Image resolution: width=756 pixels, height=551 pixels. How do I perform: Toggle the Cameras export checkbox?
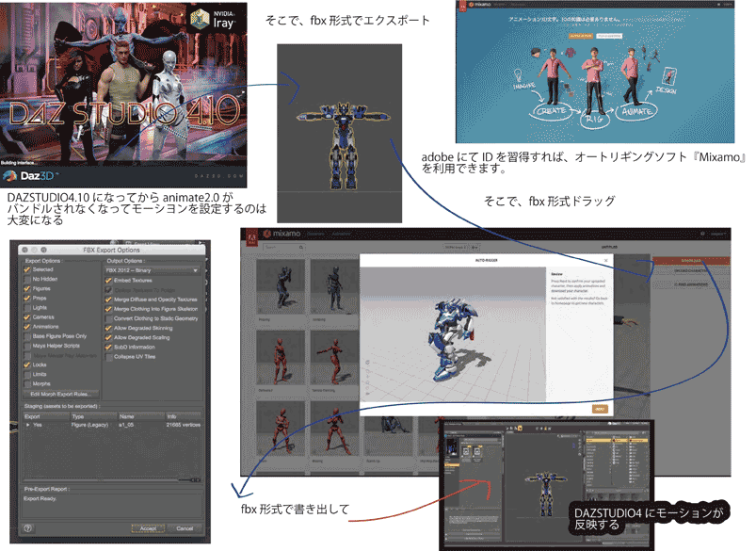pyautogui.click(x=27, y=317)
